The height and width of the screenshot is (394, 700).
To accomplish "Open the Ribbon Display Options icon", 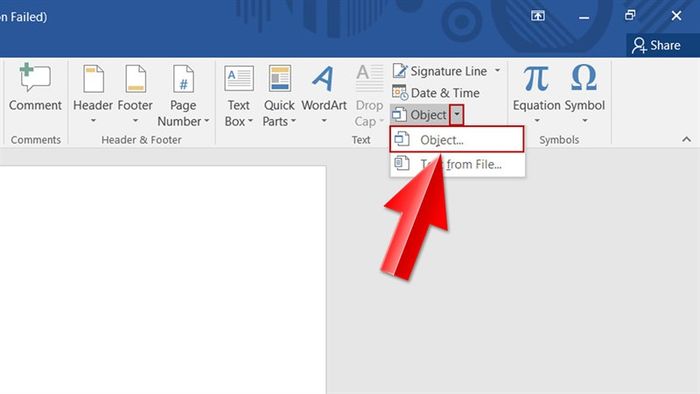I will (538, 16).
